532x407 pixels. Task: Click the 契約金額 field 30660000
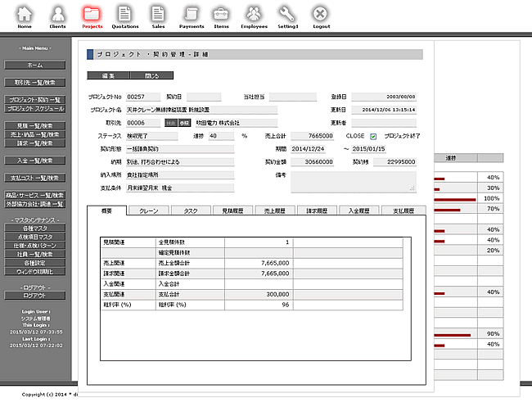click(x=312, y=162)
